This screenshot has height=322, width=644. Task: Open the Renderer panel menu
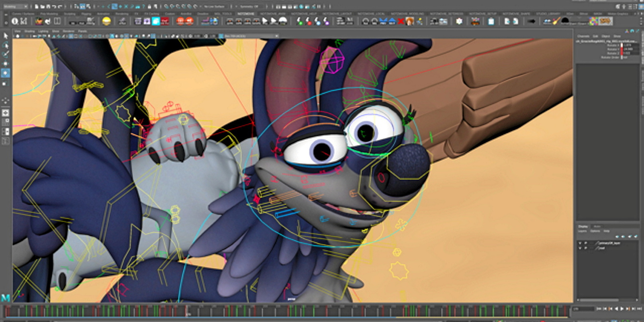pyautogui.click(x=69, y=31)
